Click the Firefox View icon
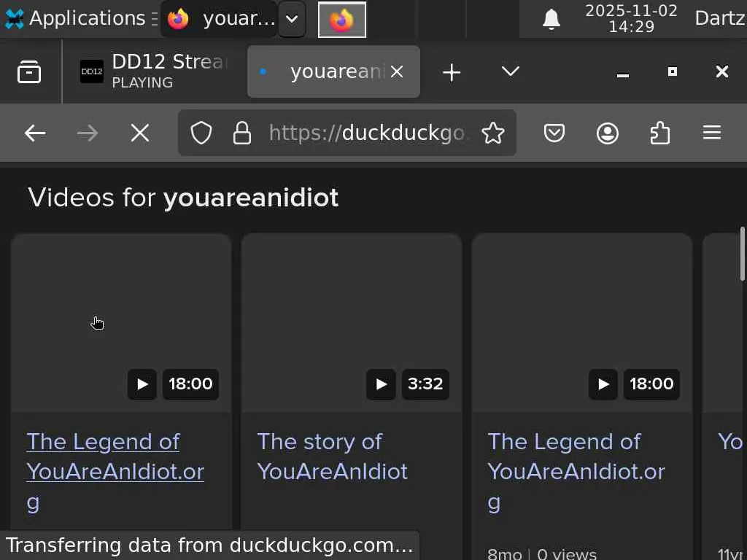 29,71
